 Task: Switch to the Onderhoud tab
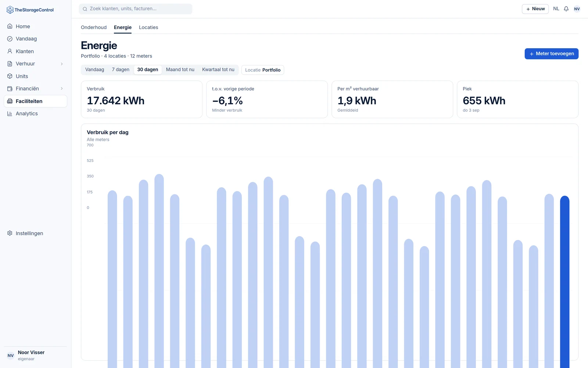click(94, 27)
